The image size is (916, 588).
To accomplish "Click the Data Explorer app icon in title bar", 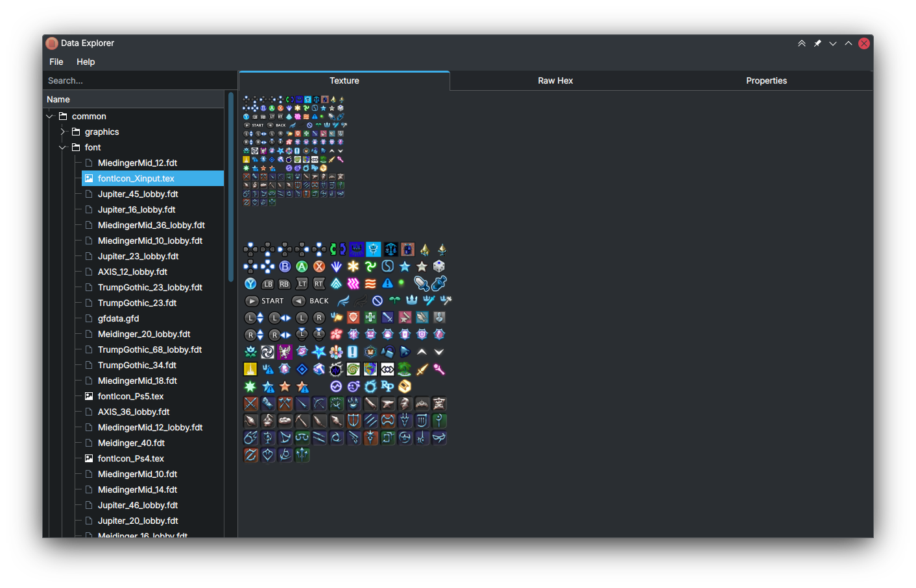I will click(52, 43).
